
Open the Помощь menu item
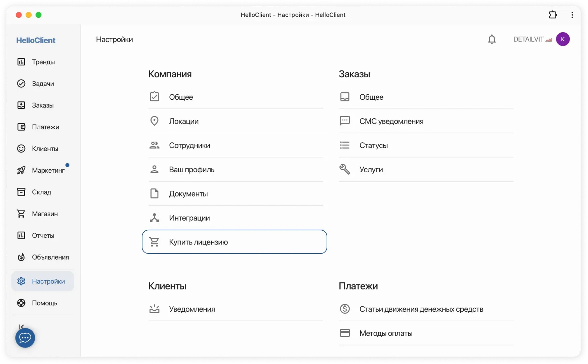[x=45, y=303]
